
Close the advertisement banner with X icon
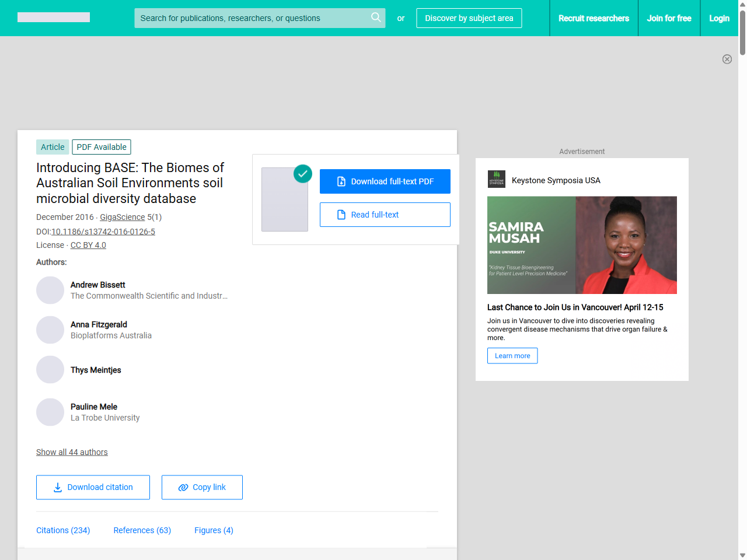tap(727, 59)
